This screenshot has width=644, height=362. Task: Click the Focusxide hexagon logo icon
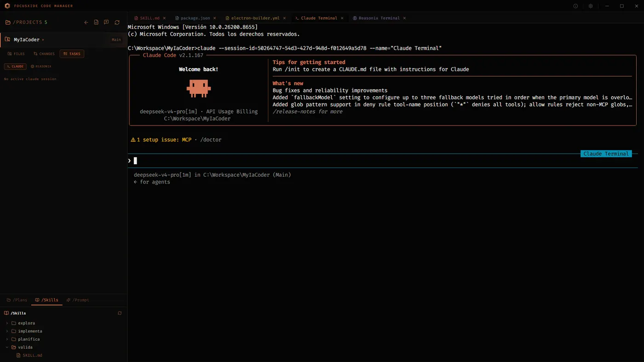[7, 6]
